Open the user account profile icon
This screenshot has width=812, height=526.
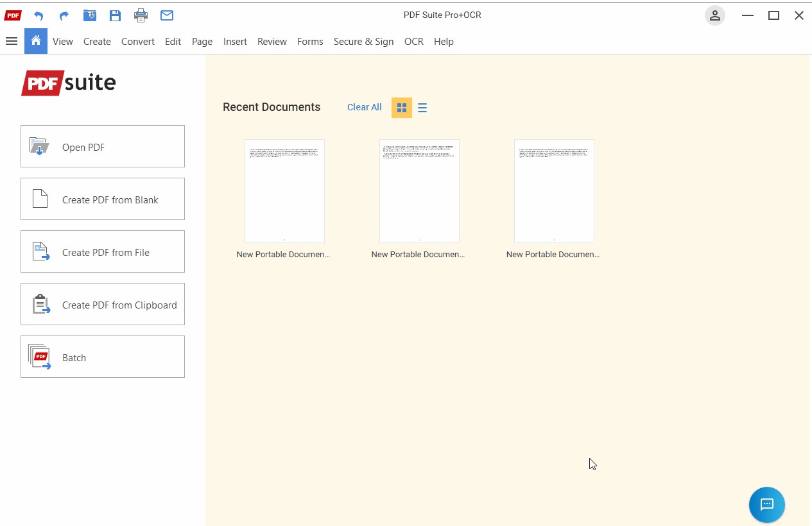pos(715,15)
